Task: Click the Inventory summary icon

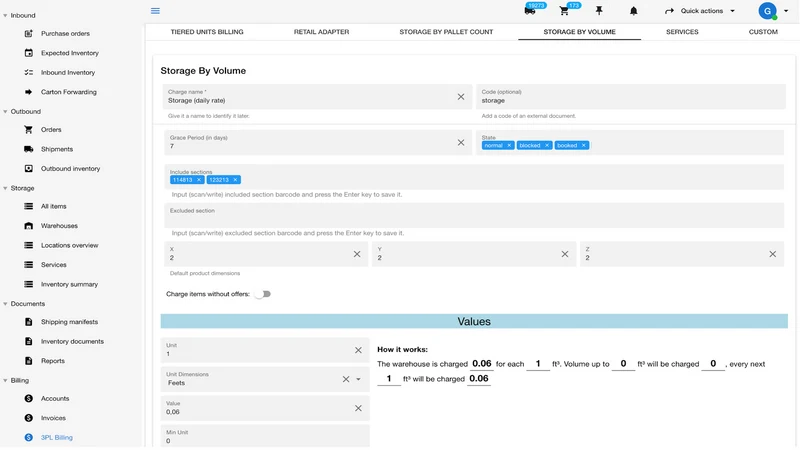Action: (29, 284)
